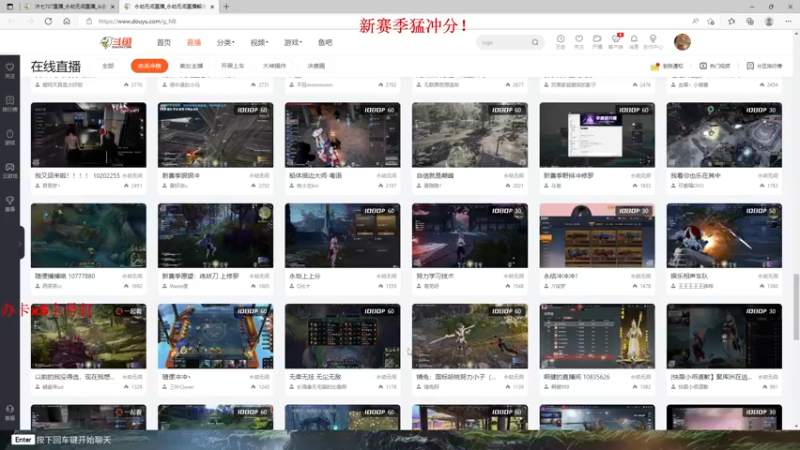800x450 pixels.
Task: Select the orange highlighted filter tab
Action: 149,66
